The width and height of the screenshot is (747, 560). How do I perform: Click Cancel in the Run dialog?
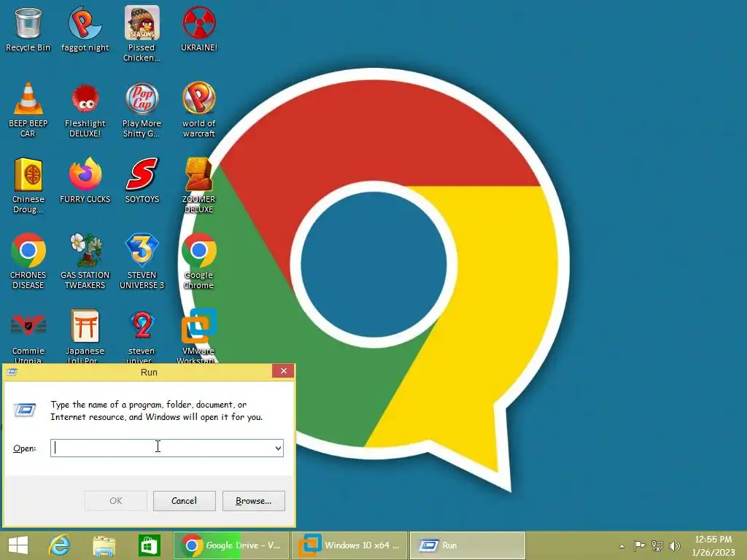click(x=185, y=501)
